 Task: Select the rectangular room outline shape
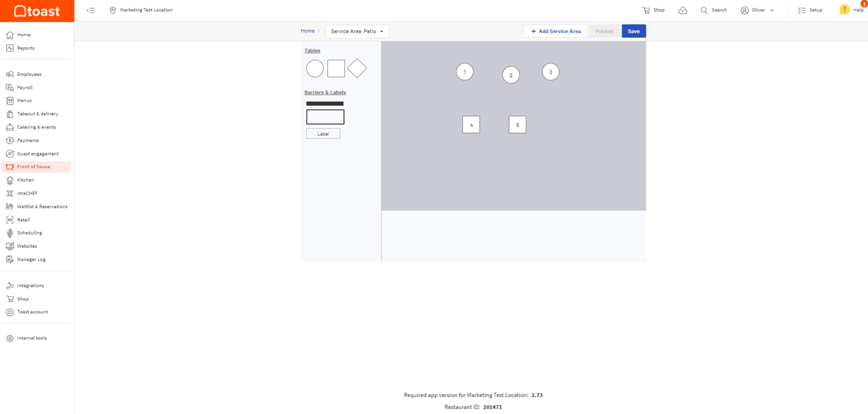[325, 117]
